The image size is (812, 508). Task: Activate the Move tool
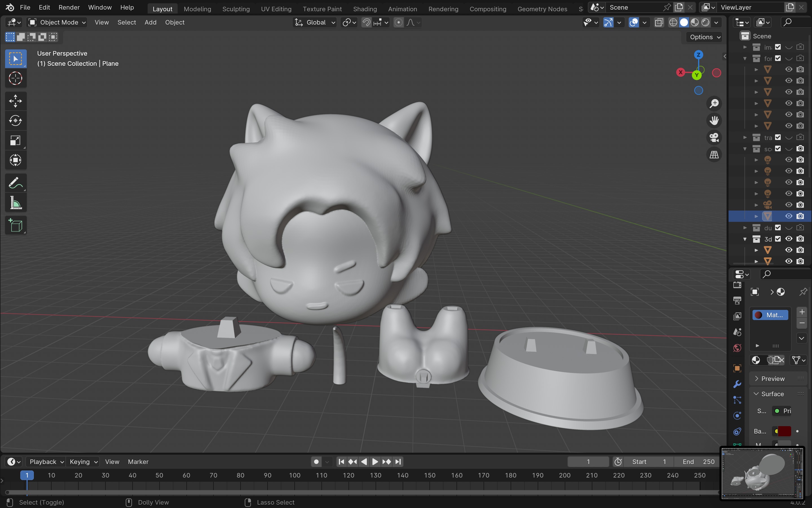pyautogui.click(x=16, y=101)
